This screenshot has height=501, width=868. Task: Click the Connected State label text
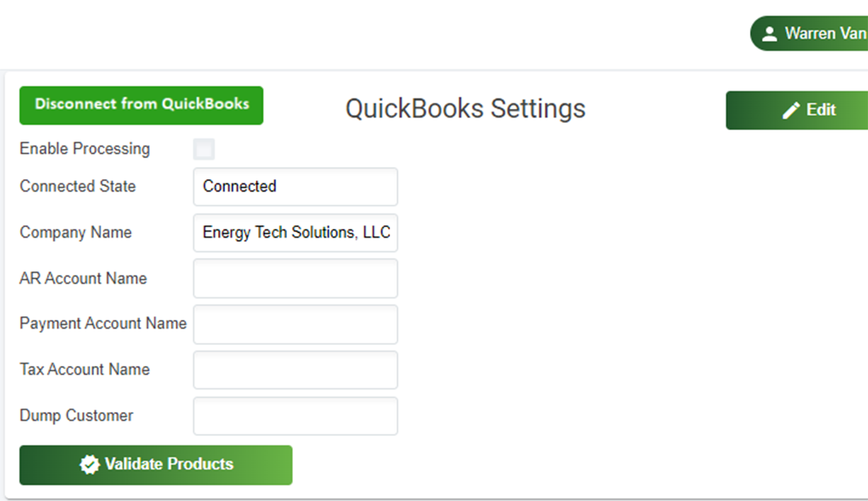(x=78, y=186)
